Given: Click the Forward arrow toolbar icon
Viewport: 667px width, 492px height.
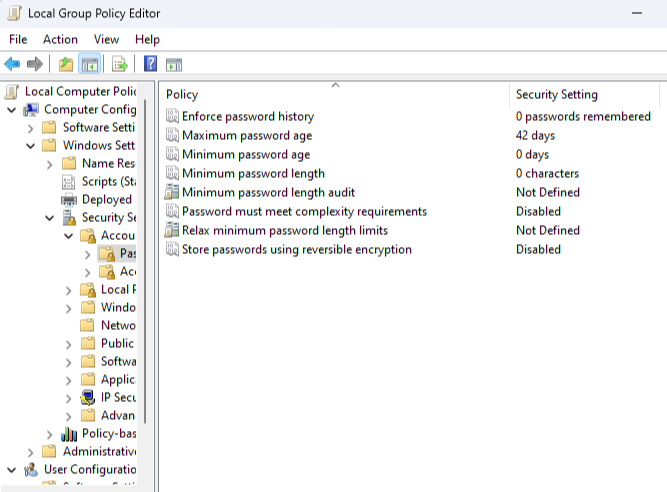Looking at the screenshot, I should click(35, 64).
